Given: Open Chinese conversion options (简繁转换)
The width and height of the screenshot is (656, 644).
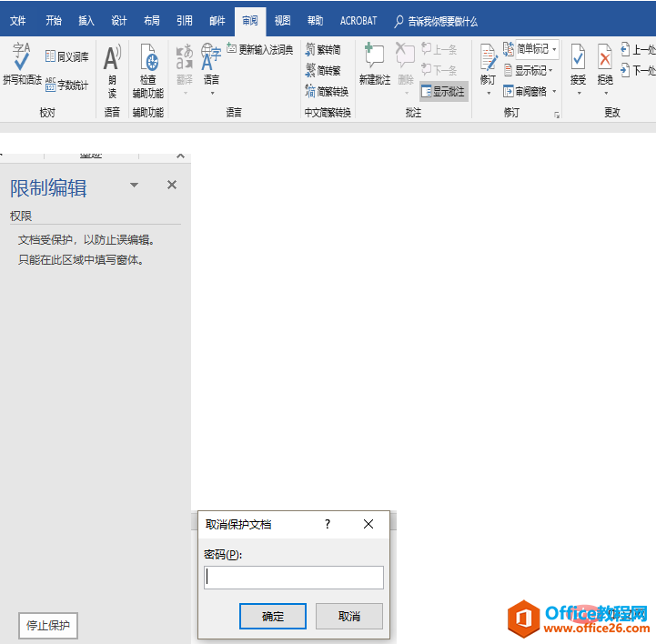Looking at the screenshot, I should tap(327, 91).
